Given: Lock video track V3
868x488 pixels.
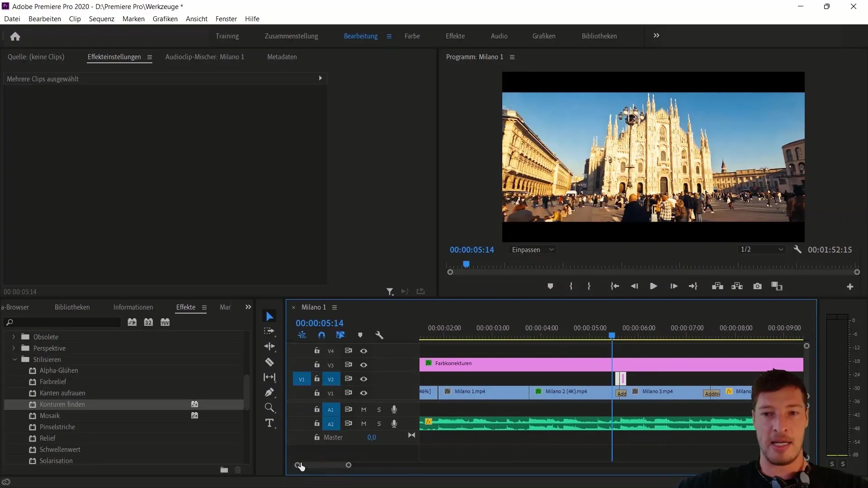Looking at the screenshot, I should pyautogui.click(x=317, y=365).
